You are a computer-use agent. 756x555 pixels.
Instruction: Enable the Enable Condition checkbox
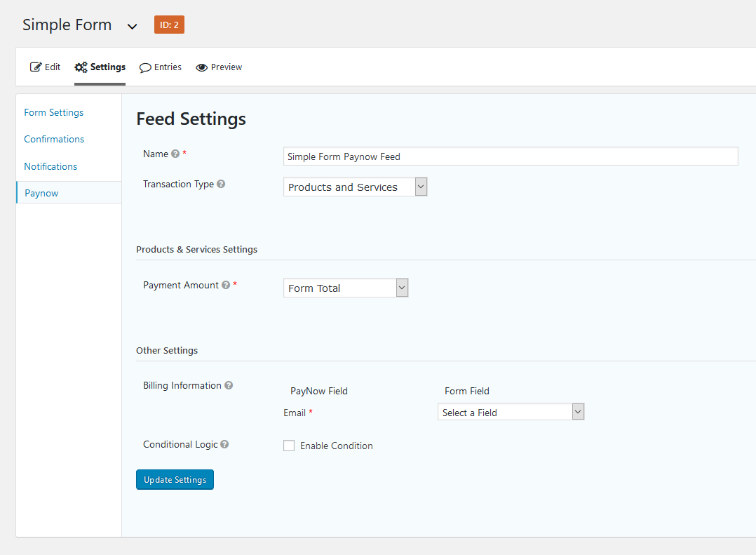pos(289,446)
